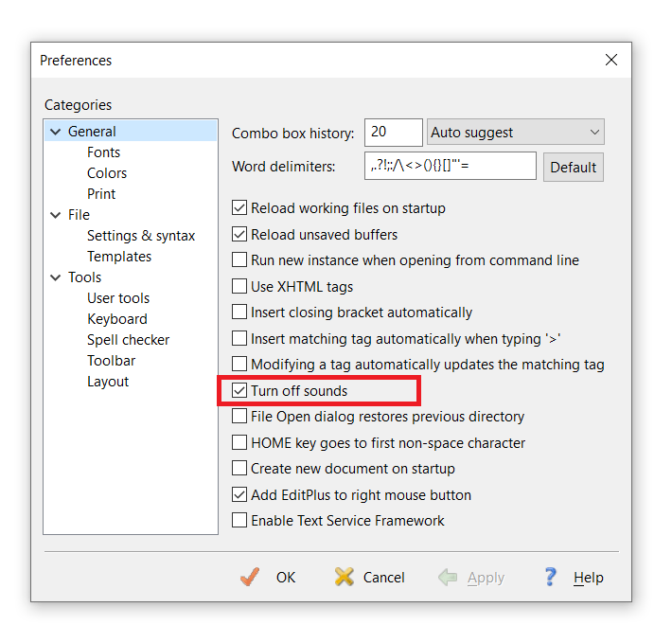Uncheck Turn off sounds

pyautogui.click(x=240, y=390)
